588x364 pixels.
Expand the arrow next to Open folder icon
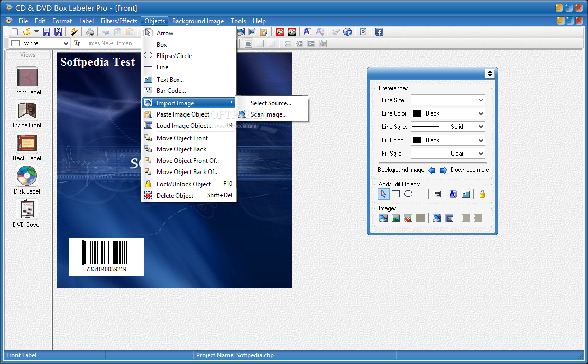[36, 32]
